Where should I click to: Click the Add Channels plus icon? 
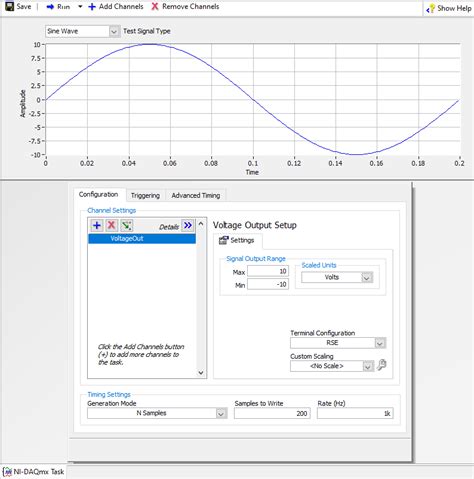(92, 7)
